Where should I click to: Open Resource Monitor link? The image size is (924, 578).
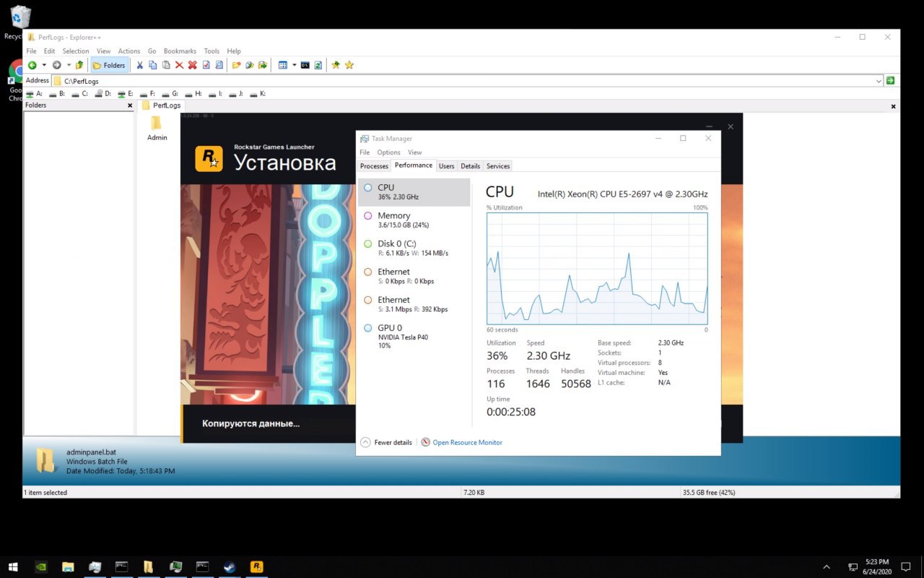click(x=467, y=442)
